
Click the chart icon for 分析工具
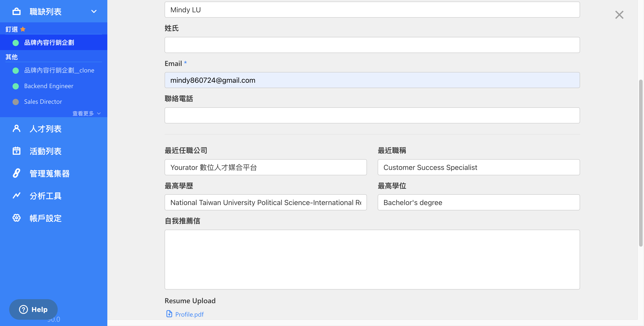click(x=17, y=195)
